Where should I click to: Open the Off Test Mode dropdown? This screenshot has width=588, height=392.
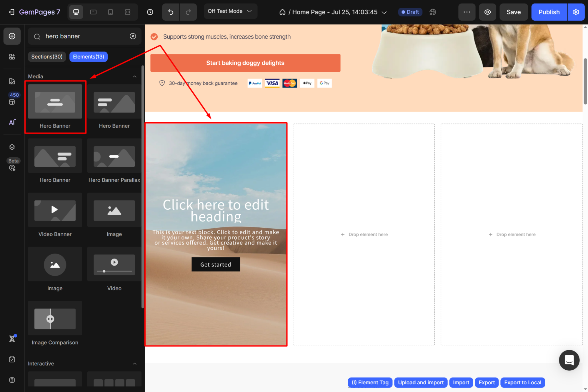pos(230,11)
